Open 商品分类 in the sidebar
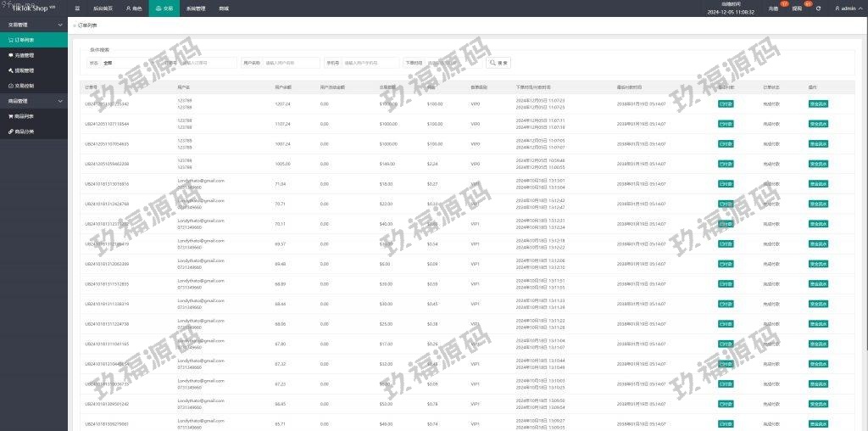 point(25,132)
